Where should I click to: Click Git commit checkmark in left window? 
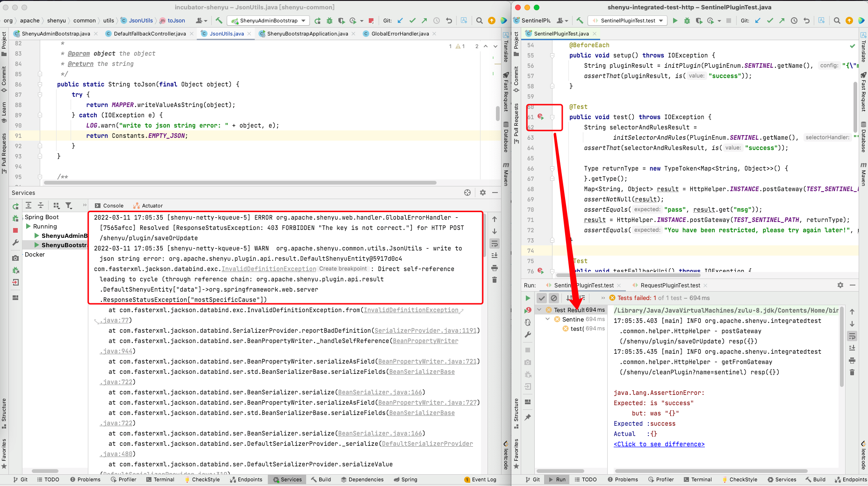412,21
